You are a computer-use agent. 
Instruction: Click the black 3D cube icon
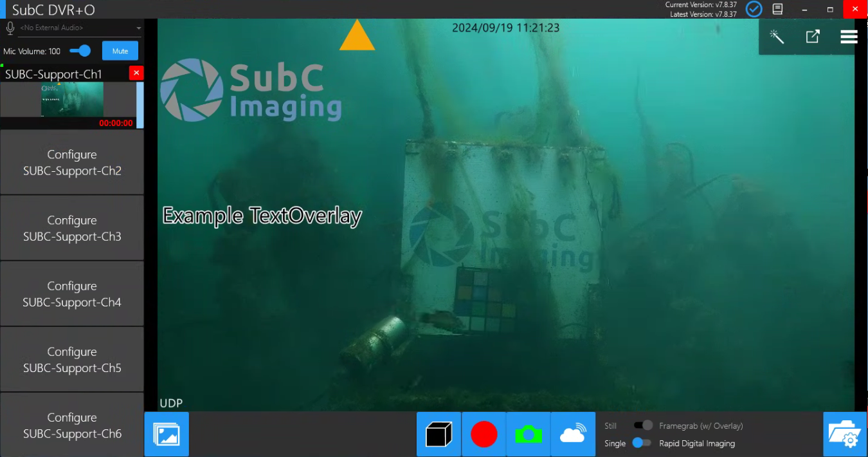click(x=439, y=434)
